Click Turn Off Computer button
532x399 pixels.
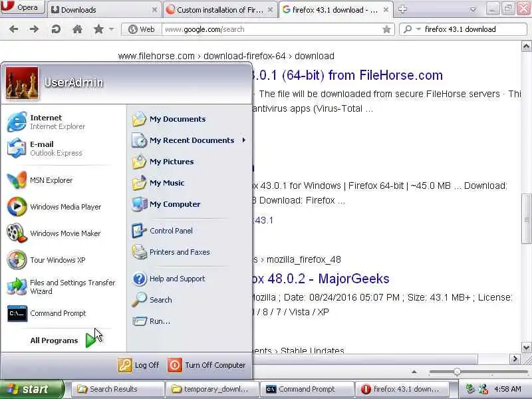pyautogui.click(x=207, y=365)
